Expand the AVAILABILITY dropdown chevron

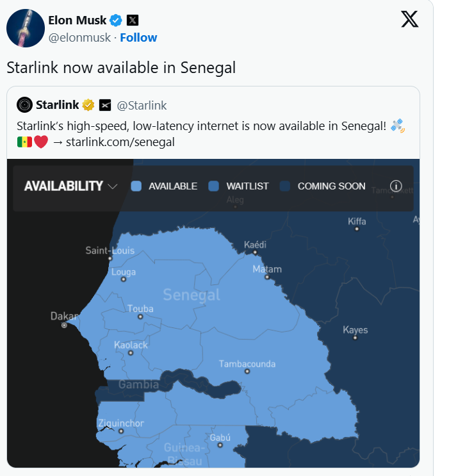(113, 186)
